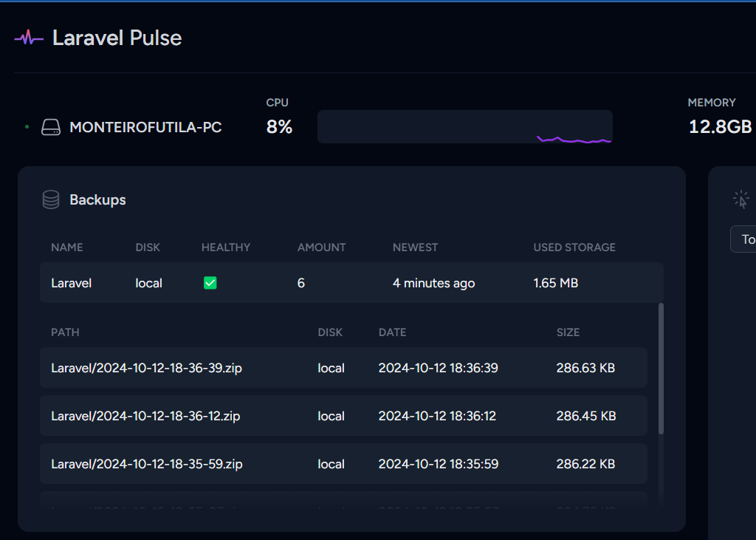Viewport: 756px width, 540px height.
Task: Open the partially visible 'To' dropdown
Action: pyautogui.click(x=743, y=239)
